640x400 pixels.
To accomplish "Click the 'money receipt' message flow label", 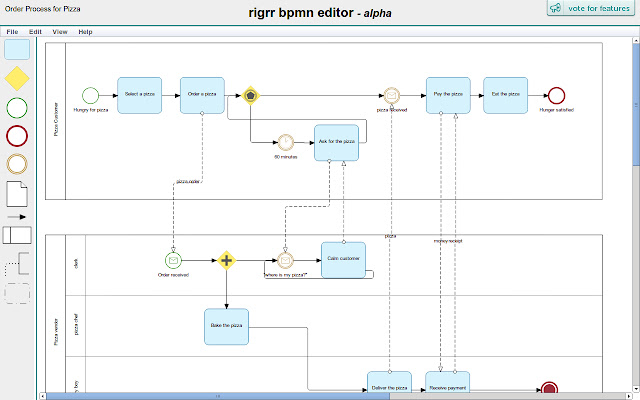I will pyautogui.click(x=448, y=241).
